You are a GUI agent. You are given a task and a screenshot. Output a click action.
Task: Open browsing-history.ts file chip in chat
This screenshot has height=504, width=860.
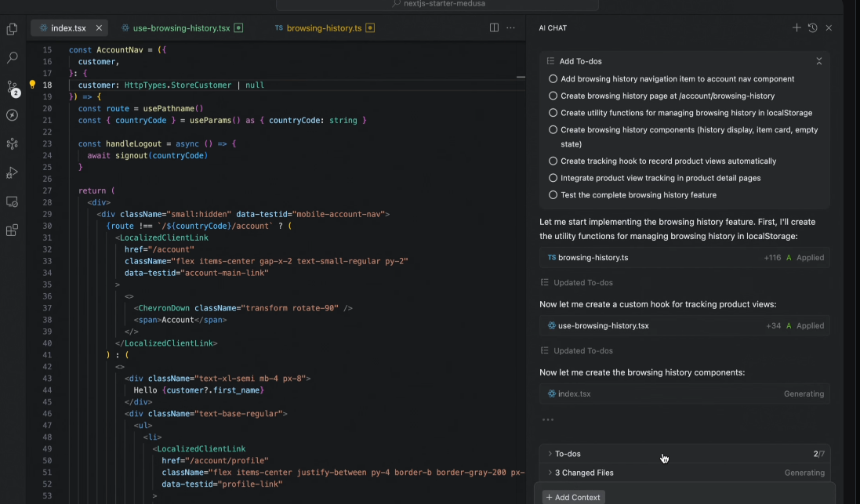[x=684, y=257]
